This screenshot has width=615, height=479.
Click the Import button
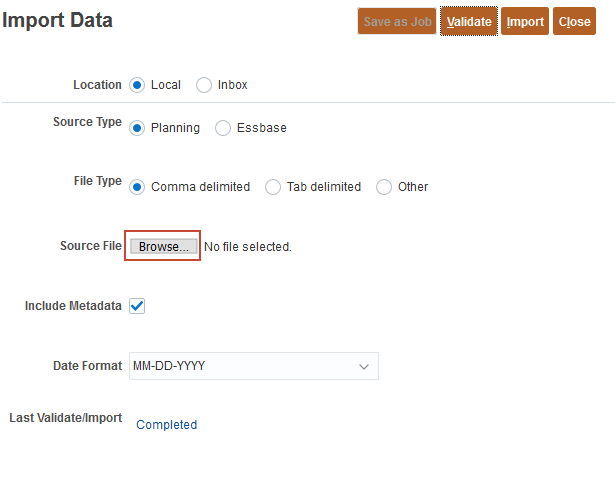click(524, 22)
